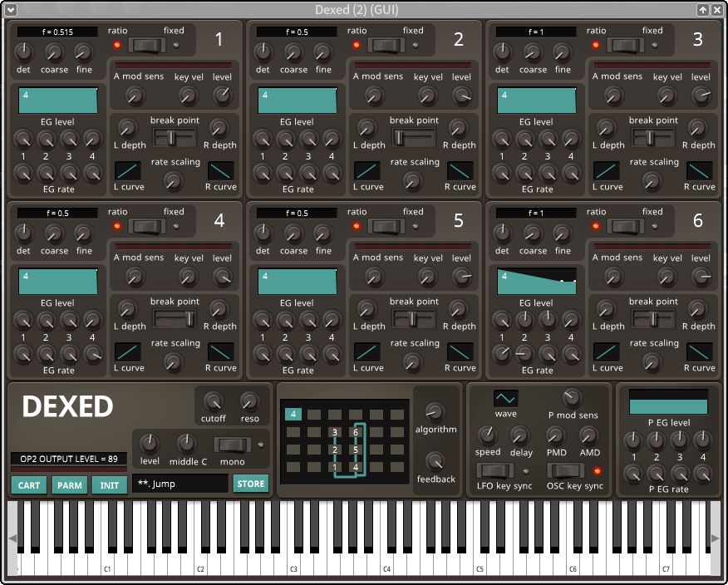Click the PMD knob

coord(555,435)
